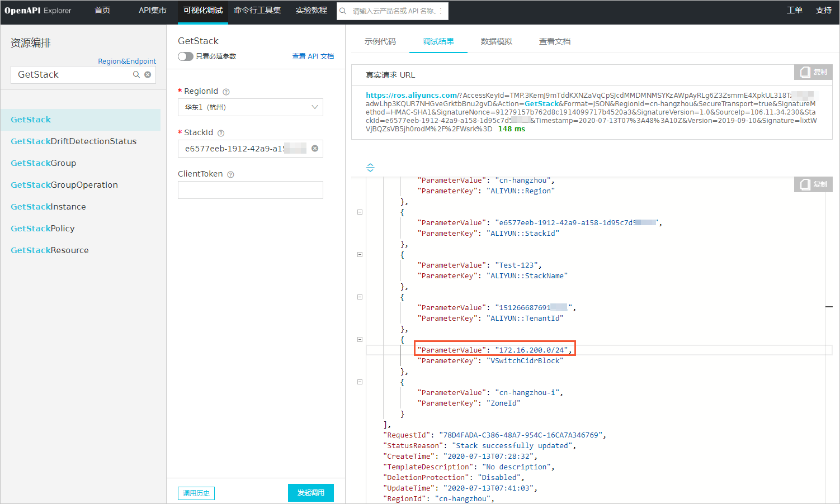Click the "Stack successfully updated" status text
Viewport: 840px width, 504px height.
coord(512,446)
